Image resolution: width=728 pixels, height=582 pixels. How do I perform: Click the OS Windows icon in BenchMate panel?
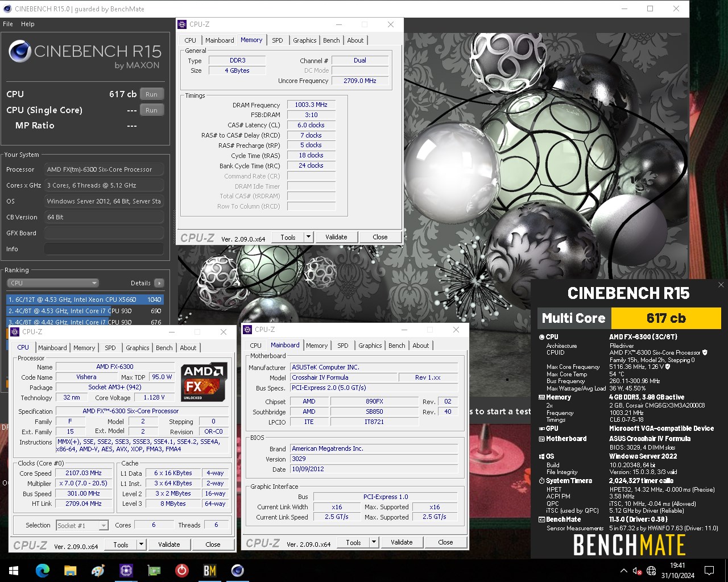click(x=541, y=456)
